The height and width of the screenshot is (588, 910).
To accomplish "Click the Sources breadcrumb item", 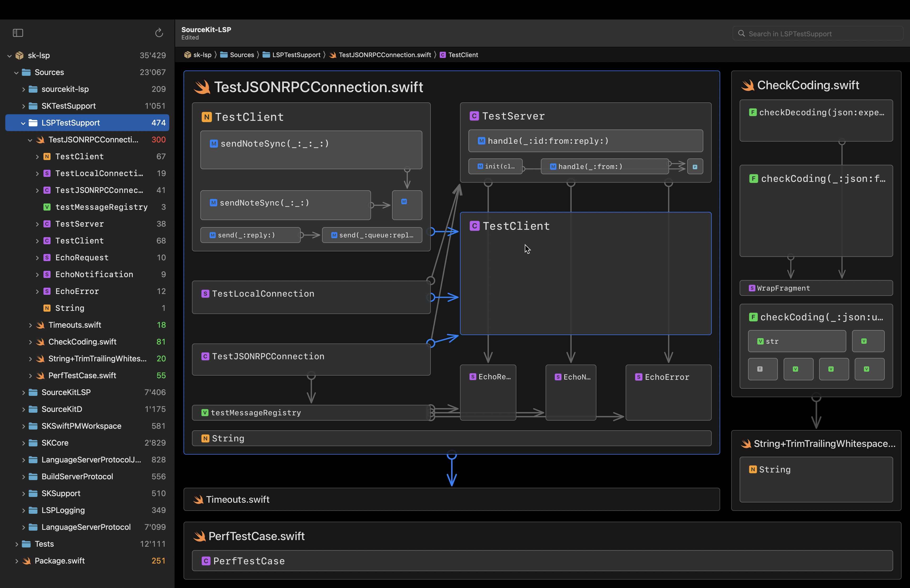I will (x=237, y=55).
